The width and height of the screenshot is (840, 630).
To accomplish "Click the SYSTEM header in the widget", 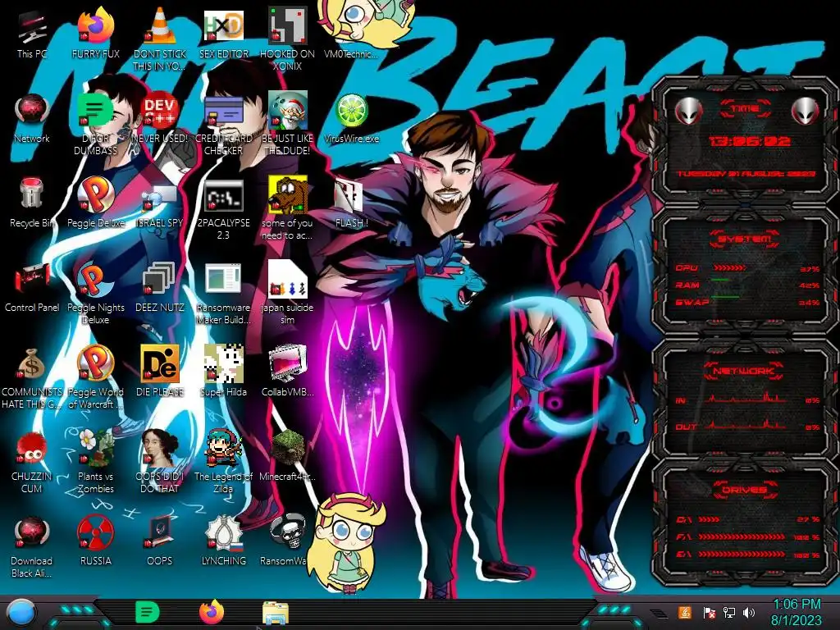I will click(x=745, y=239).
